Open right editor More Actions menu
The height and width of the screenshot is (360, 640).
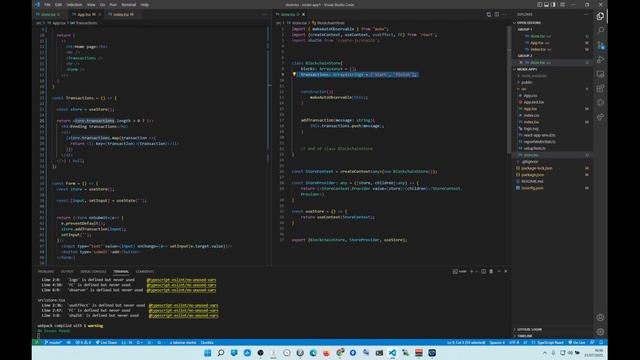click(505, 14)
